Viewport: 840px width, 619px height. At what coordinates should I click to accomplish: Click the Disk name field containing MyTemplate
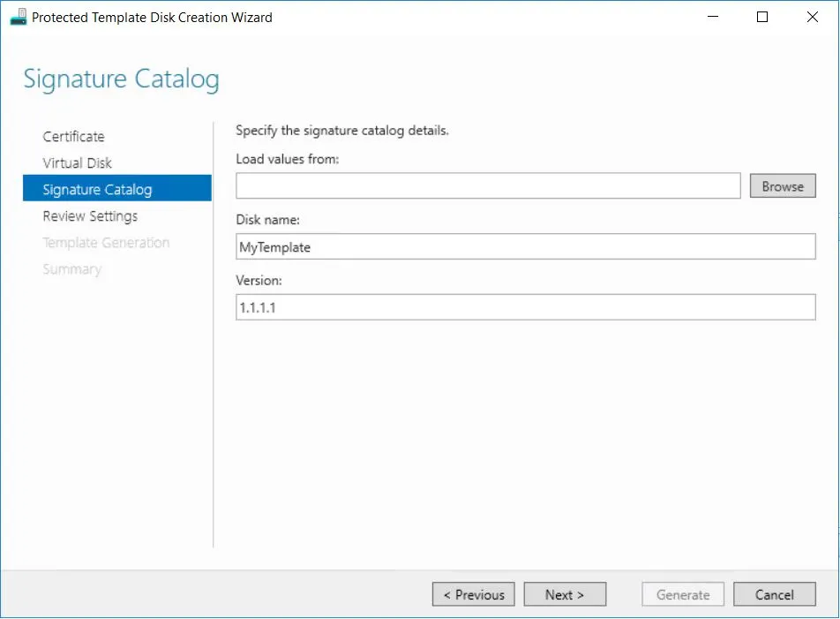pyautogui.click(x=525, y=247)
